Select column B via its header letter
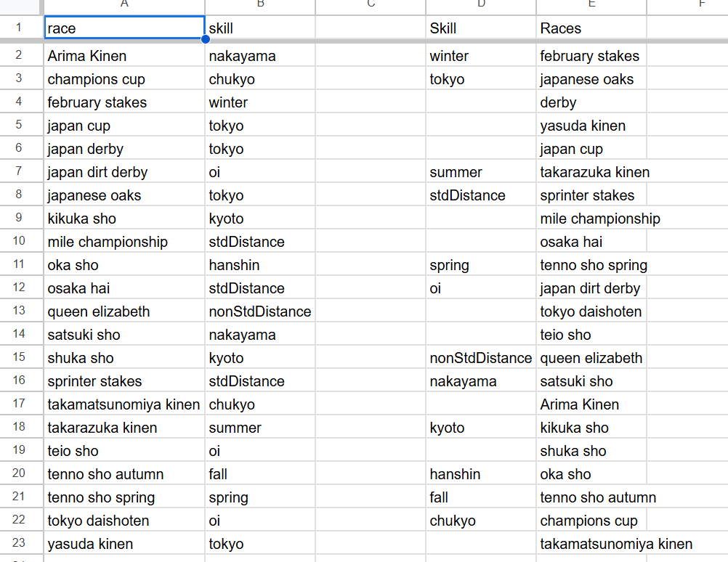The image size is (728, 562). coord(260,7)
